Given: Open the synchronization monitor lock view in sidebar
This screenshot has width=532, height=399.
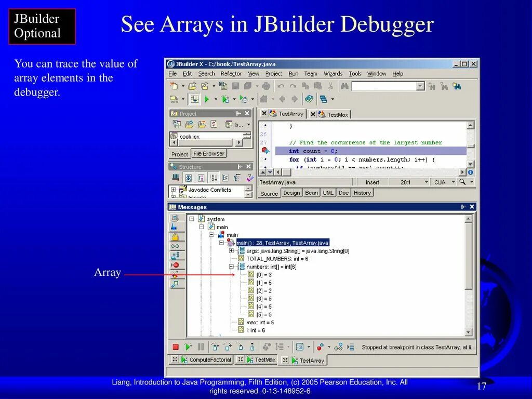Looking at the screenshot, I should point(176,237).
